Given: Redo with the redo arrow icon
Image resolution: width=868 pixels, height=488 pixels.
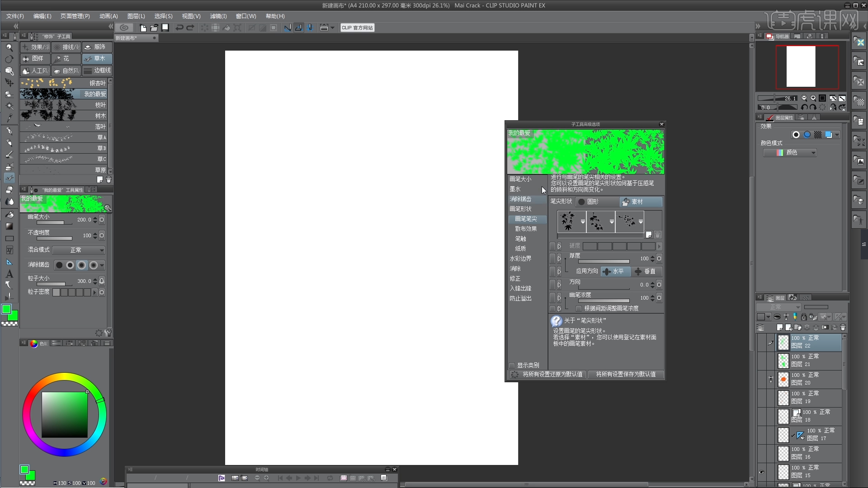Looking at the screenshot, I should coord(190,28).
